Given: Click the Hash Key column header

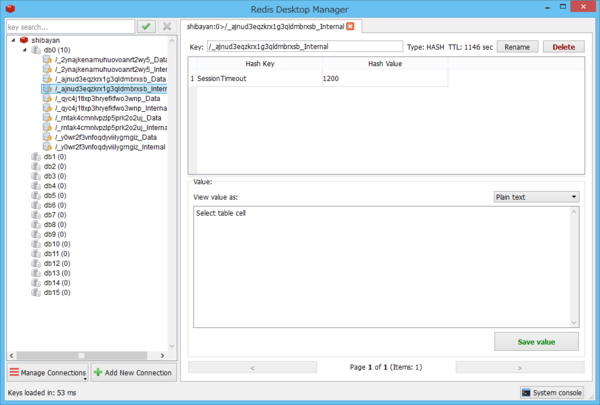Looking at the screenshot, I should [259, 64].
